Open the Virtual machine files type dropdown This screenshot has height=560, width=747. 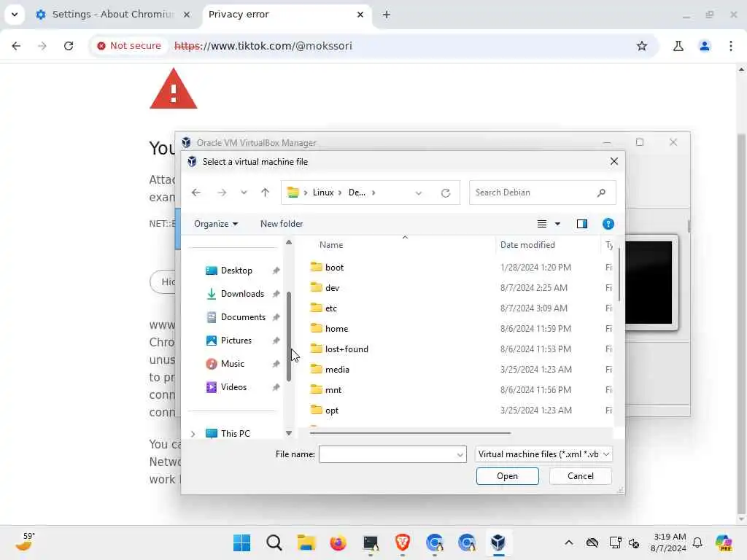[x=543, y=454]
